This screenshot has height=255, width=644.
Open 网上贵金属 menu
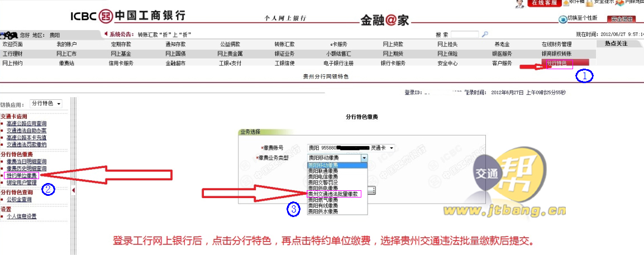click(230, 54)
